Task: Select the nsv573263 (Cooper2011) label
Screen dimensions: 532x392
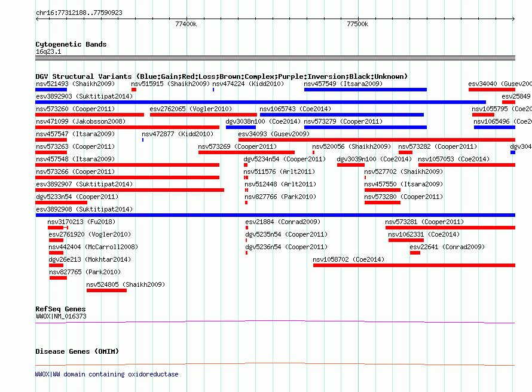Action: coord(75,146)
